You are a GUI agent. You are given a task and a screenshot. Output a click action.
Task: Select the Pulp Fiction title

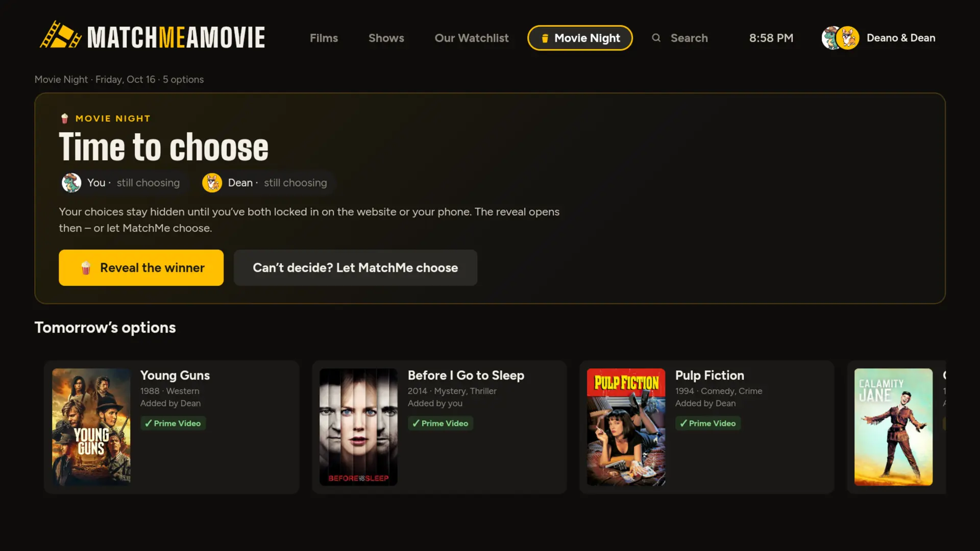[x=709, y=375]
